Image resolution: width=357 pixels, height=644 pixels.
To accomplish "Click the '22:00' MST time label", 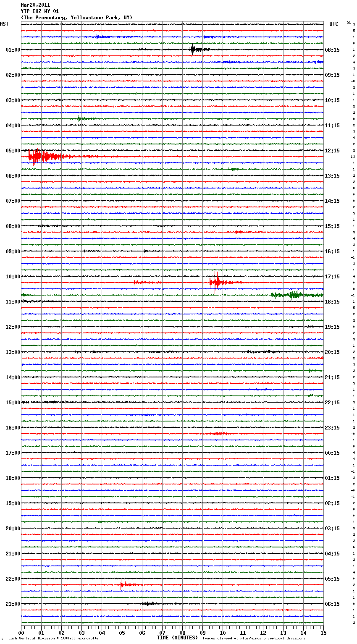I will coord(13,579).
